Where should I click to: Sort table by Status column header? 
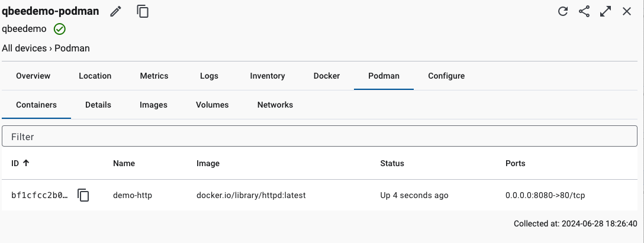pyautogui.click(x=392, y=163)
